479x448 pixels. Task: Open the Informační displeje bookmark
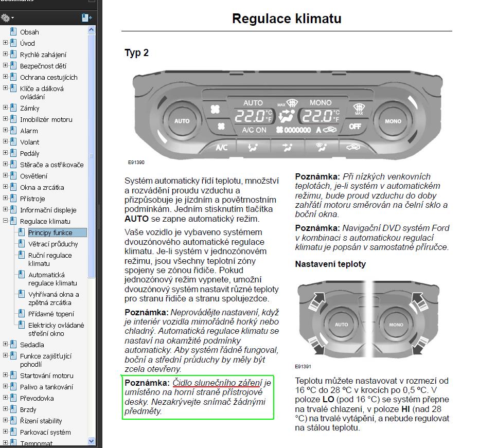point(48,210)
